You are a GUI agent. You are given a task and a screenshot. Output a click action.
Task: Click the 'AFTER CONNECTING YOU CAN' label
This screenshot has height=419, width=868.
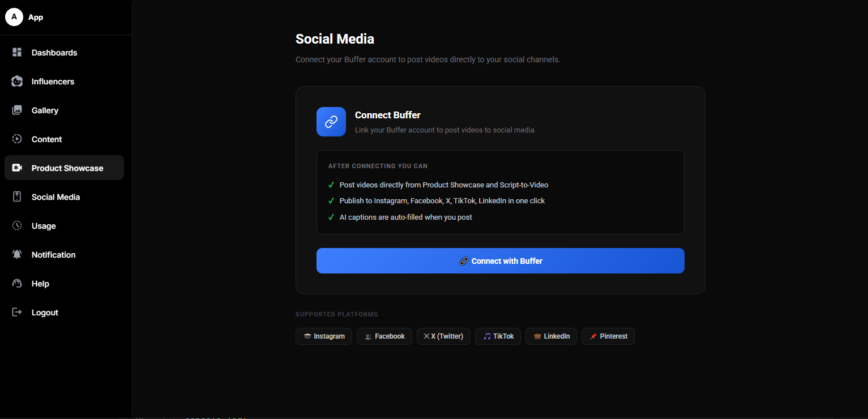coord(378,166)
